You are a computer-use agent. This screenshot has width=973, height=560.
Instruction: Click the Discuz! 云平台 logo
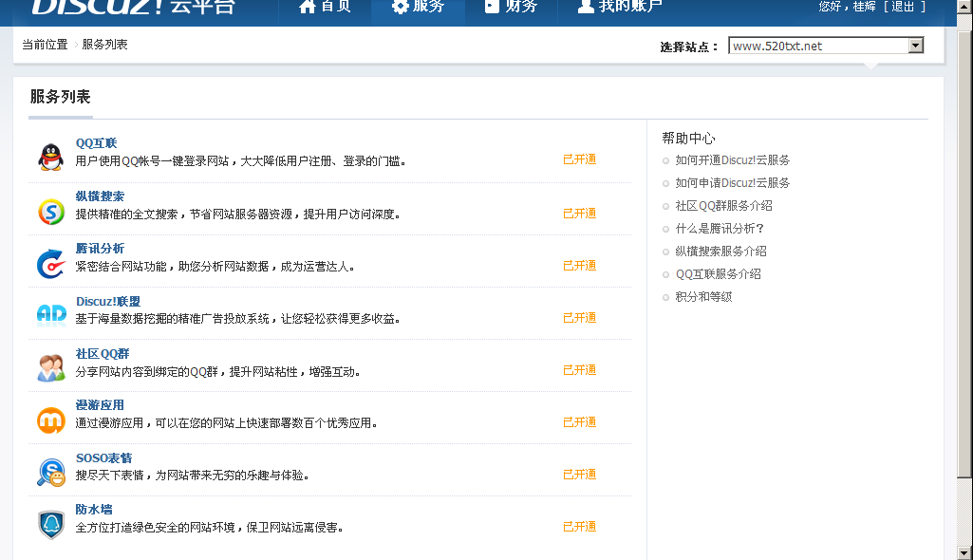[x=134, y=7]
